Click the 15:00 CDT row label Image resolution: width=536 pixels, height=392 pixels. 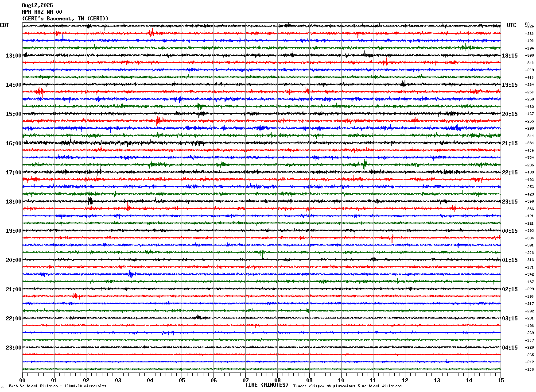click(x=13, y=114)
